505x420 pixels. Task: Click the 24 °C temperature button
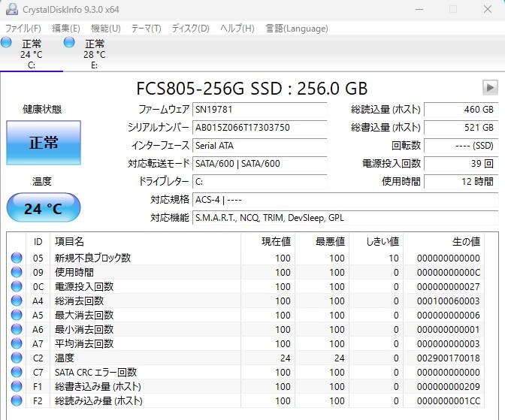(44, 208)
